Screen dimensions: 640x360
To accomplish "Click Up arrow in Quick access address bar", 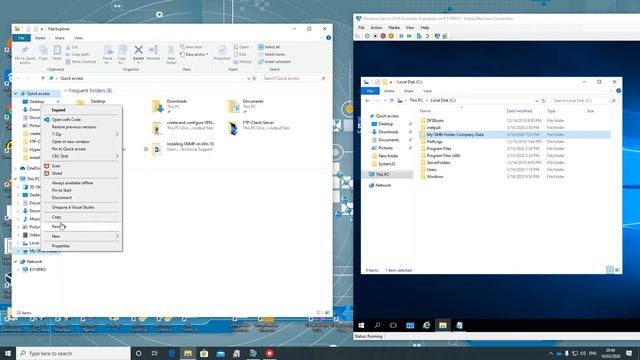I will tap(42, 78).
